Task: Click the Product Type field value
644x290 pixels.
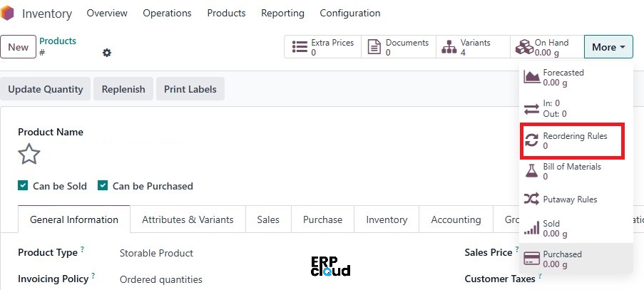Action: (x=156, y=253)
